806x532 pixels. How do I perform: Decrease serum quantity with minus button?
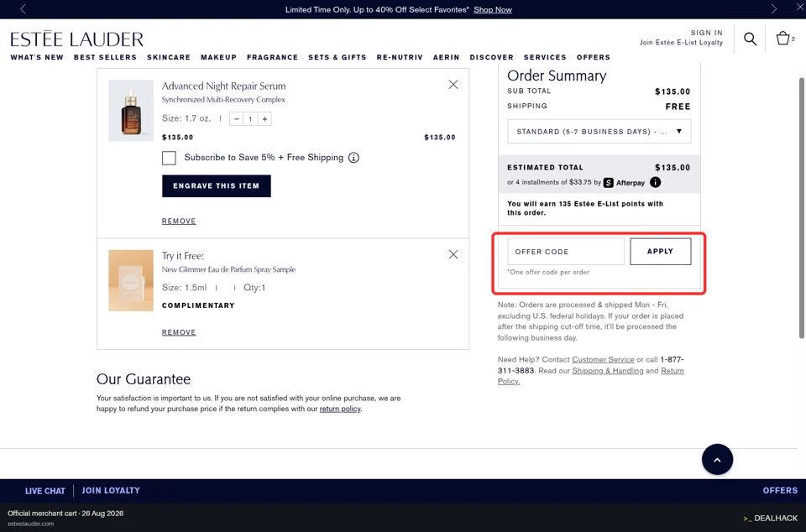[237, 118]
